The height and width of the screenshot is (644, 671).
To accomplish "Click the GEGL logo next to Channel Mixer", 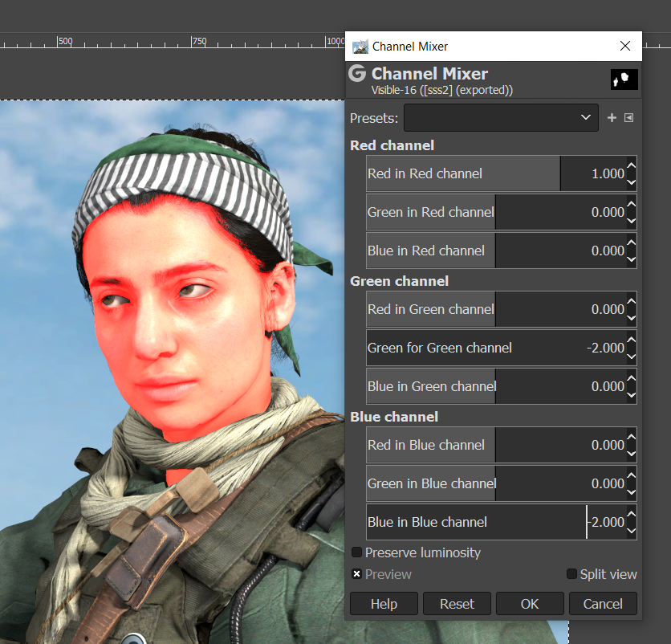I will [x=357, y=73].
